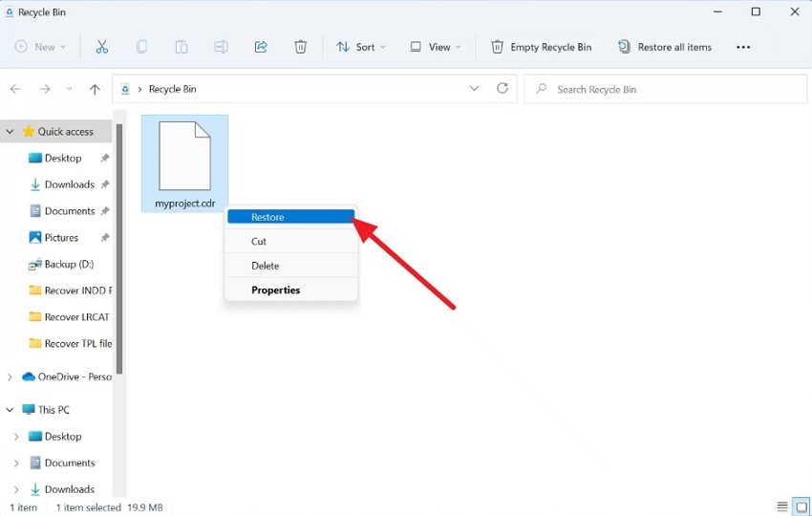The image size is (812, 516).
Task: Open Pictures in the sidebar
Action: click(61, 237)
